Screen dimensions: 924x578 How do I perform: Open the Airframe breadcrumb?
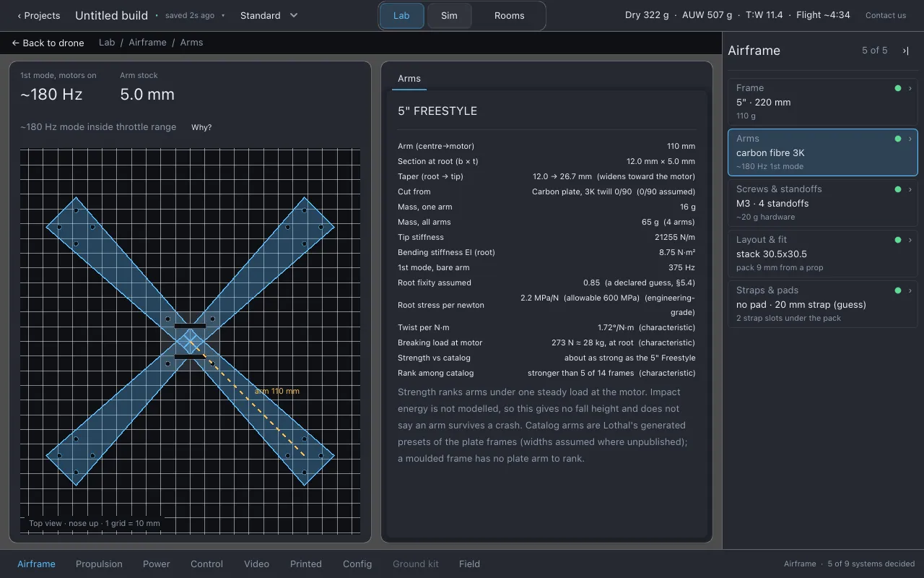[x=147, y=43]
